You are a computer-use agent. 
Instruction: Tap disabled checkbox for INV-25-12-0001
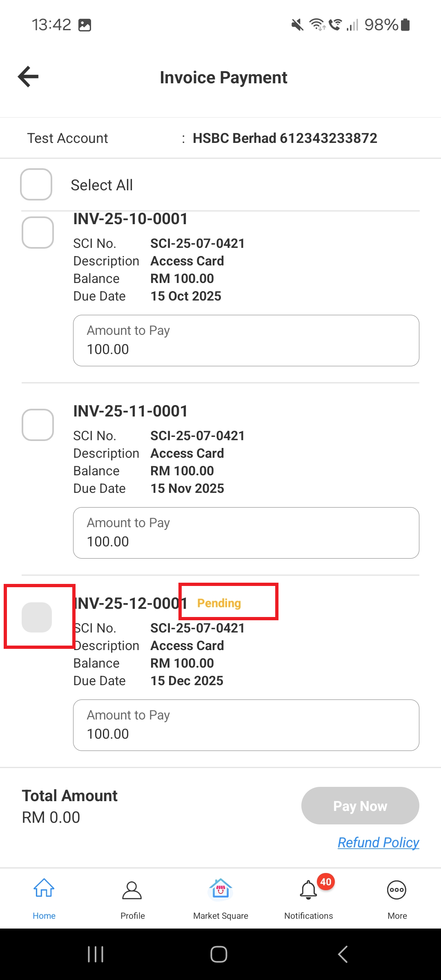(37, 617)
